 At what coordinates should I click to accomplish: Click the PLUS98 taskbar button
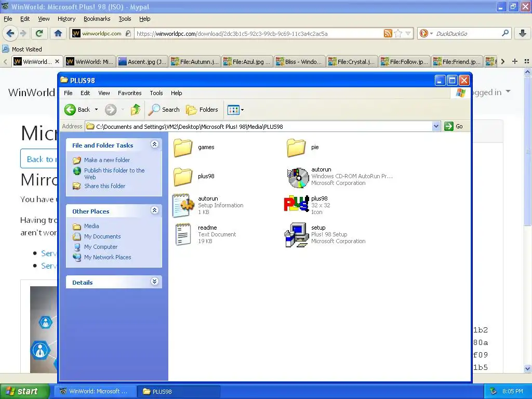tap(179, 391)
